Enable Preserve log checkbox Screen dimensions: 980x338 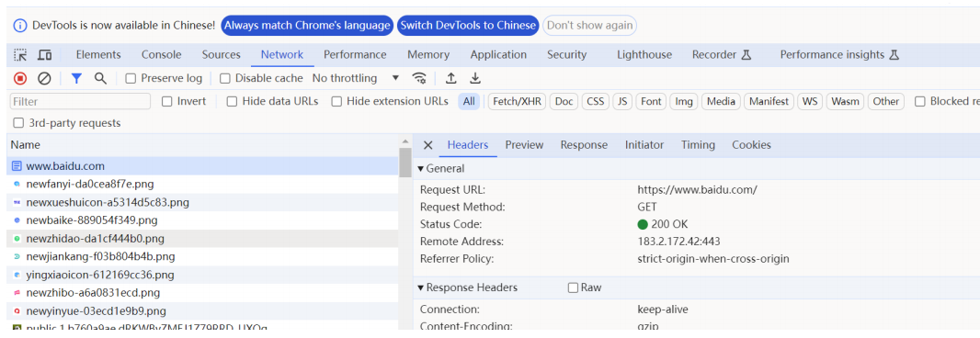131,79
